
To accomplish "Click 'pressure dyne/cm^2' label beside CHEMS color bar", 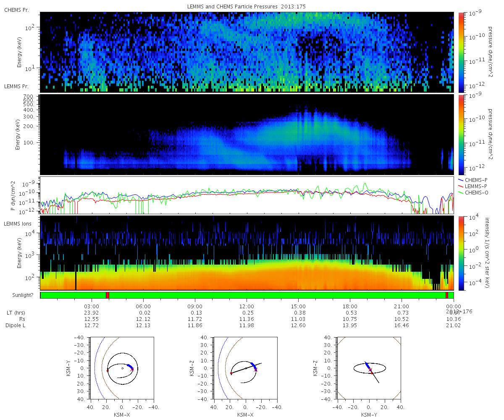I will [490, 52].
